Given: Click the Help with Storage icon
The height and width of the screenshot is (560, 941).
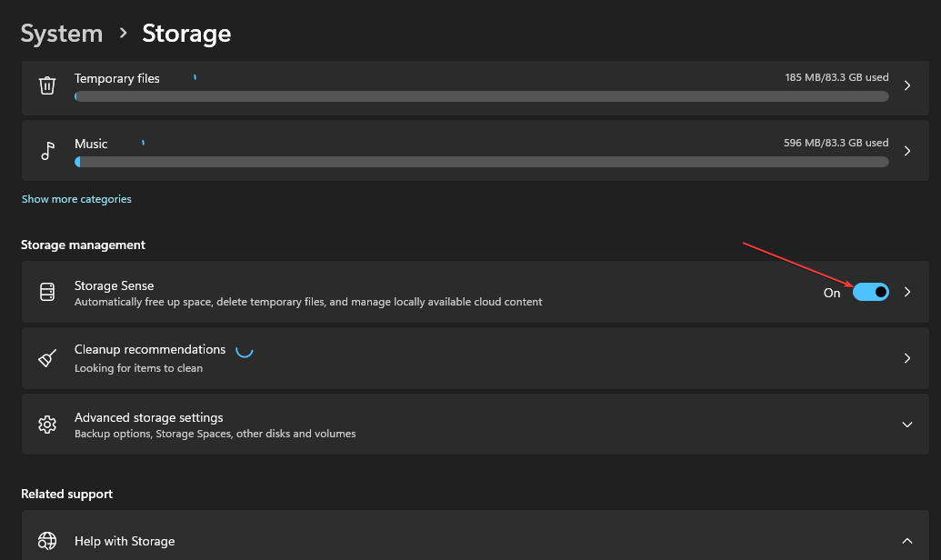Looking at the screenshot, I should [46, 540].
